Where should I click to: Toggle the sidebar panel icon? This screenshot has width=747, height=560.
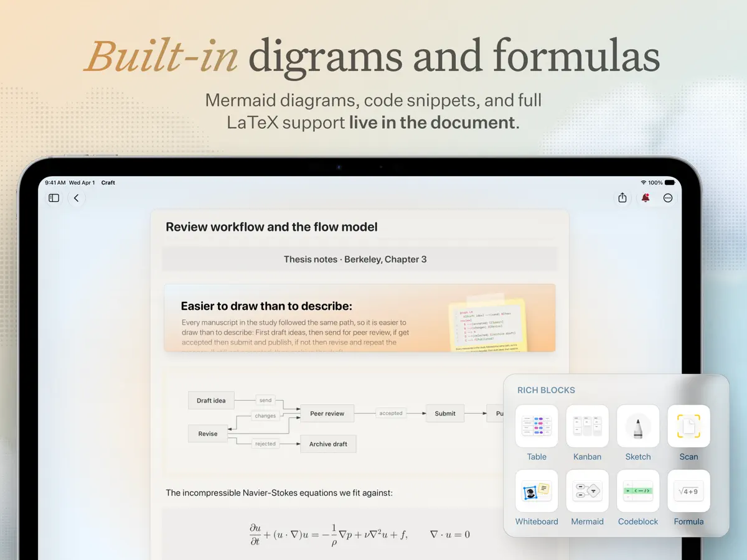point(54,198)
